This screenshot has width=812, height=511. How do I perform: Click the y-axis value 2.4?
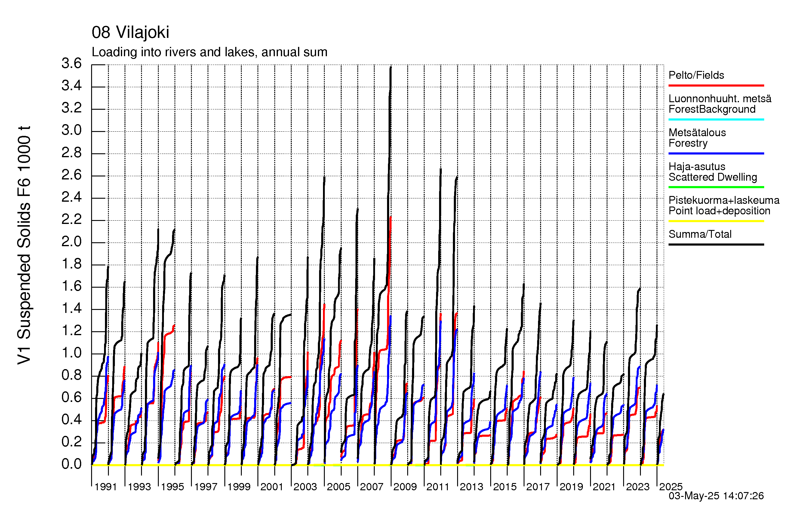[72, 197]
